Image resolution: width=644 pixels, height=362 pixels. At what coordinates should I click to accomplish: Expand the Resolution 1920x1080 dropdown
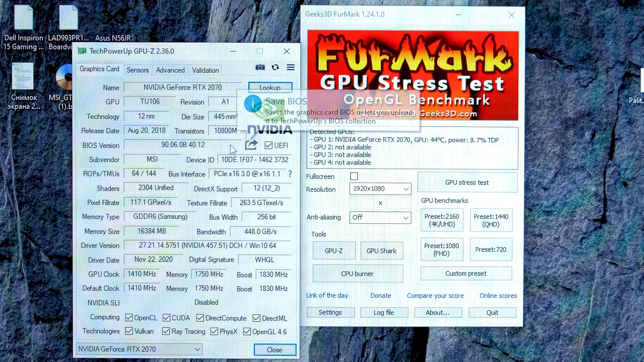click(380, 189)
